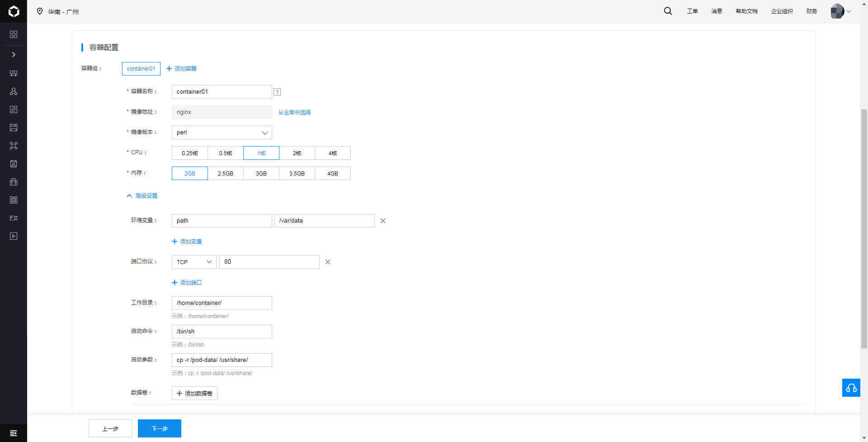Remove the TCP port 80 row
This screenshot has width=868, height=442.
tap(328, 262)
